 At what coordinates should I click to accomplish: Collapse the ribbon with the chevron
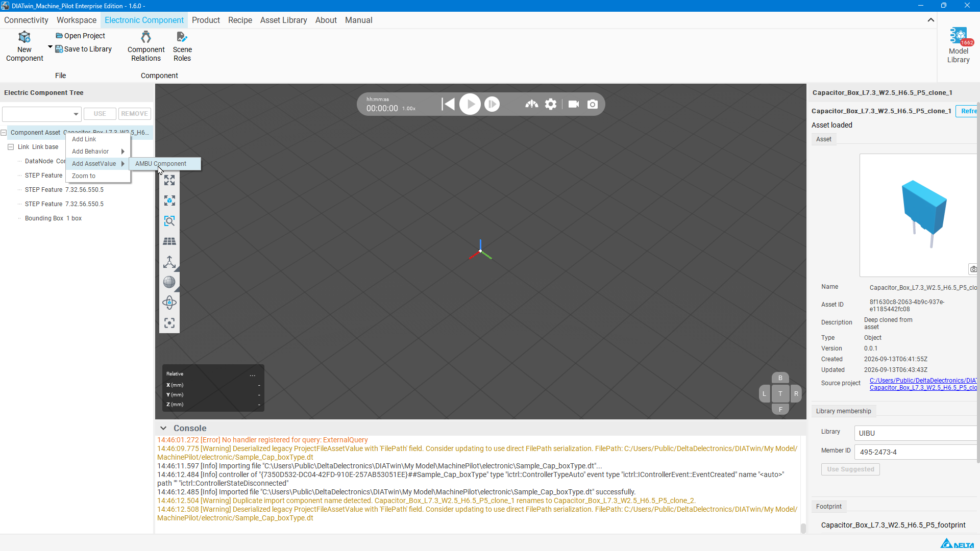tap(931, 20)
